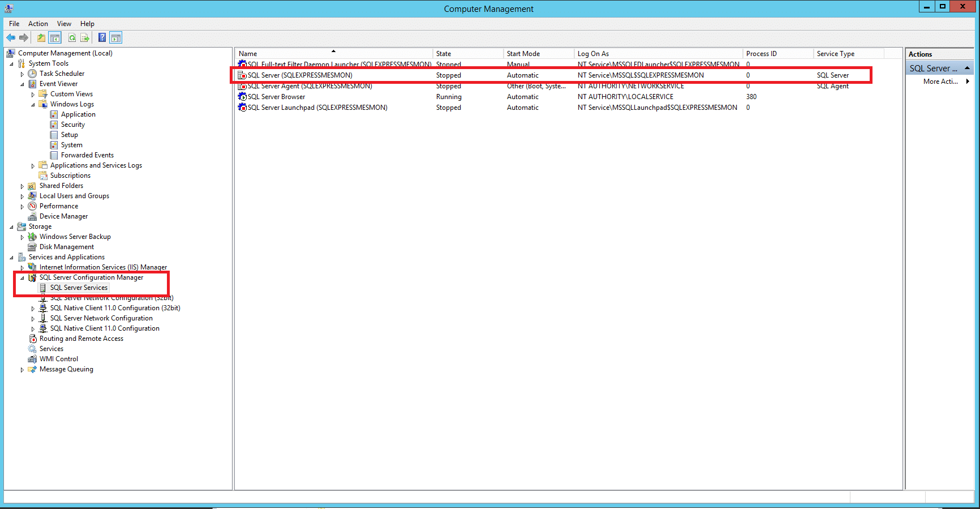Click the Forward arrow toolbar icon
Screen dimensions: 980x509
point(24,38)
